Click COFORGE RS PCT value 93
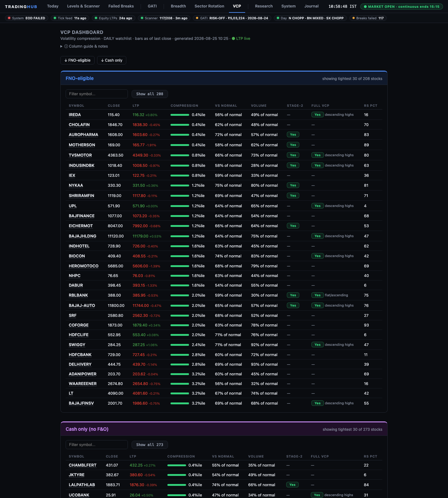This screenshot has height=498, width=448. pyautogui.click(x=366, y=325)
